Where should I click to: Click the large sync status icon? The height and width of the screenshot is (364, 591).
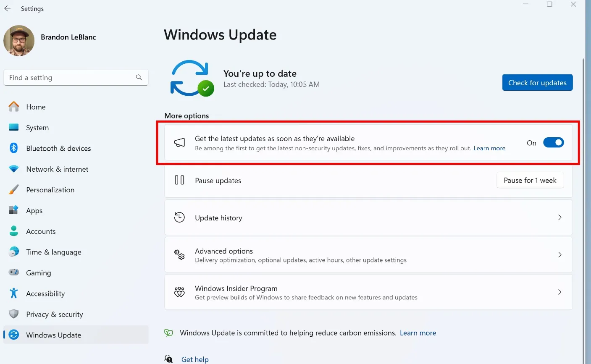(x=192, y=78)
